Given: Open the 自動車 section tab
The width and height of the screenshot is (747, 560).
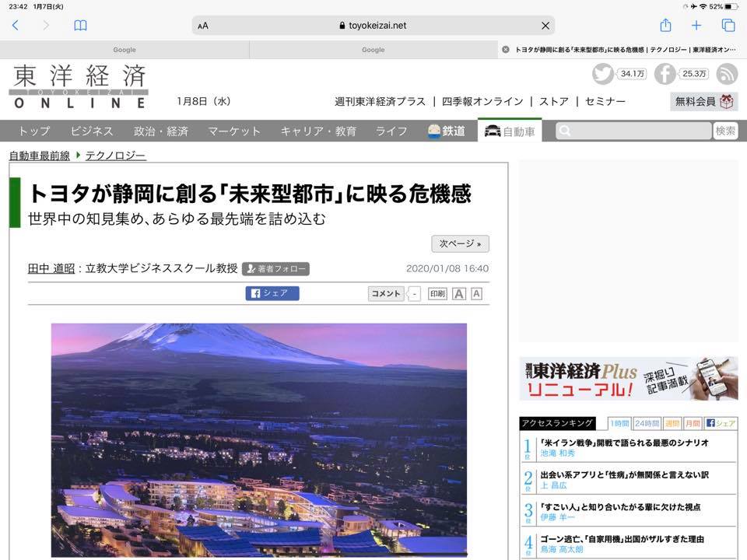Looking at the screenshot, I should [x=510, y=131].
